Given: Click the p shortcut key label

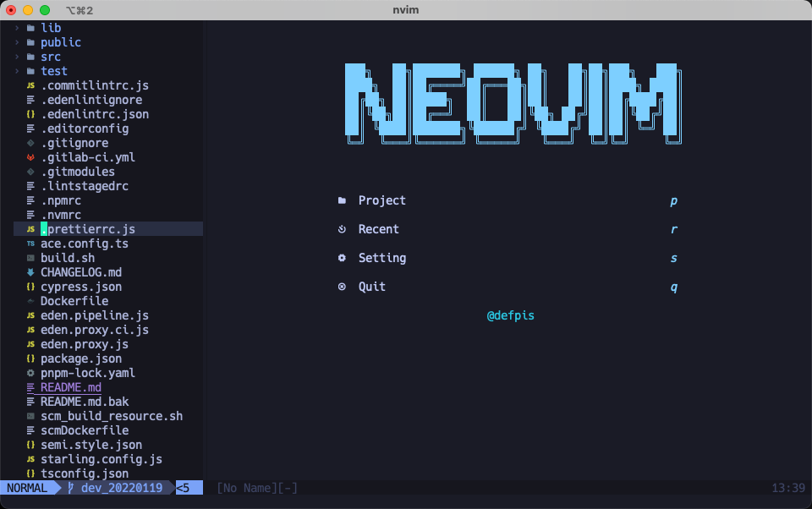Looking at the screenshot, I should (674, 201).
